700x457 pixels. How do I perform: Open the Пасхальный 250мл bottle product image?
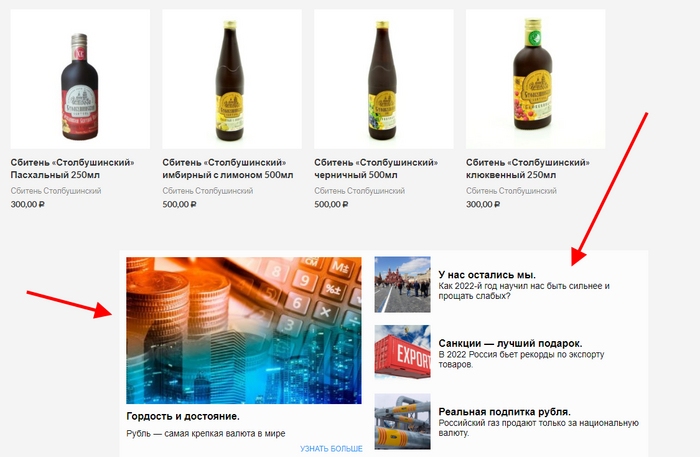tap(80, 79)
